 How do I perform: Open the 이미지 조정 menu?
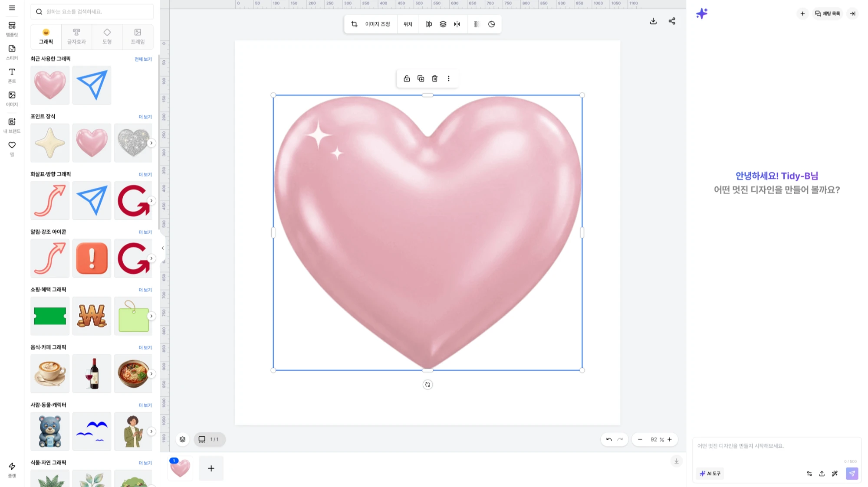pyautogui.click(x=378, y=24)
